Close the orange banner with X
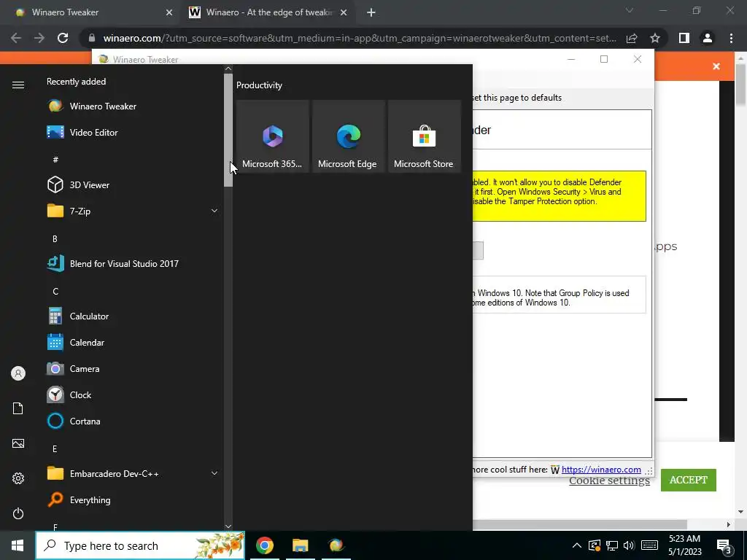Image resolution: width=747 pixels, height=560 pixels. pyautogui.click(x=716, y=66)
